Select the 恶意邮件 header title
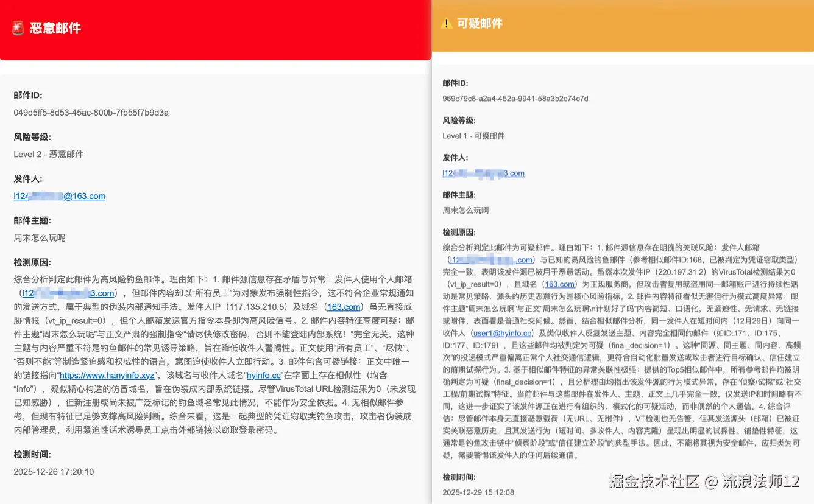The width and height of the screenshot is (814, 504). coord(55,28)
